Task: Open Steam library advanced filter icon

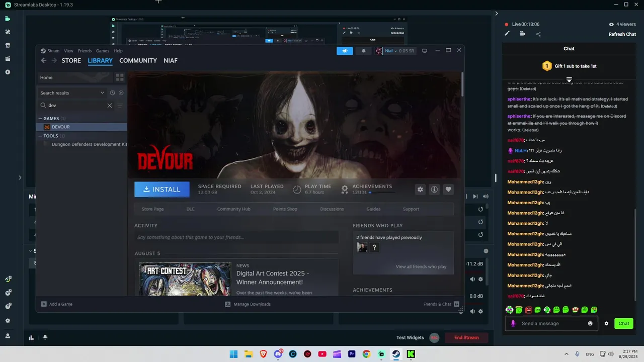Action: coord(120,106)
